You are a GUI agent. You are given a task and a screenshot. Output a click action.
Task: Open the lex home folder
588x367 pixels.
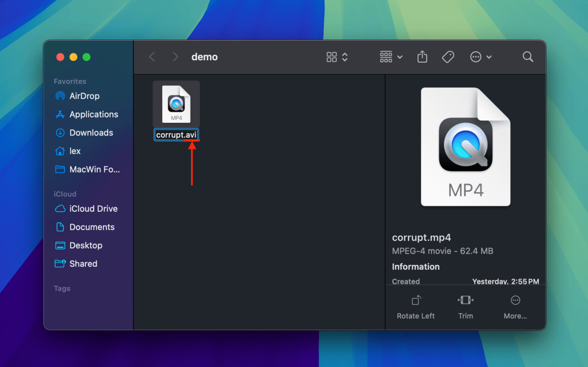[88, 151]
